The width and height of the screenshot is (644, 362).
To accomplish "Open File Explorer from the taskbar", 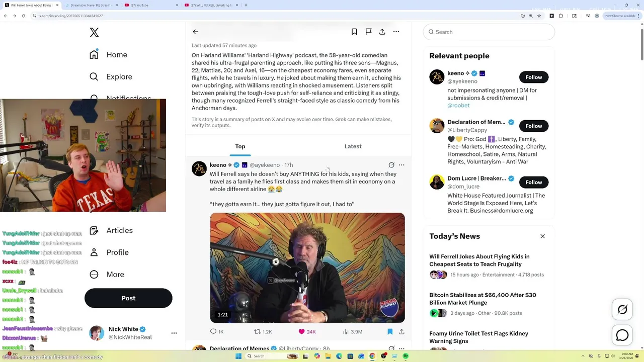I will pos(328,356).
